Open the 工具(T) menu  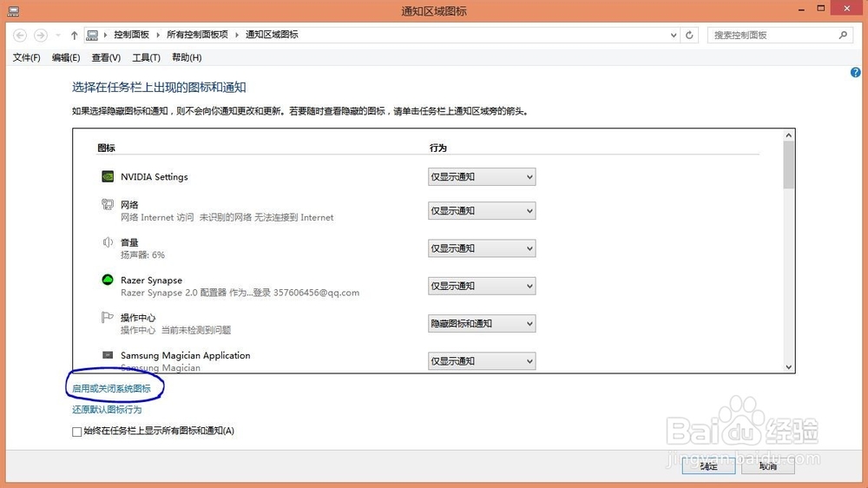coord(146,57)
